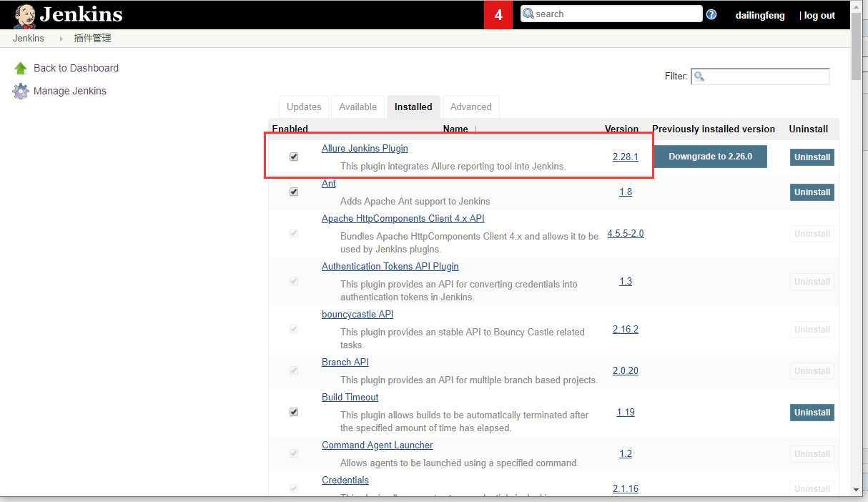The width and height of the screenshot is (868, 502).
Task: Open the Branch API link
Action: coord(345,362)
